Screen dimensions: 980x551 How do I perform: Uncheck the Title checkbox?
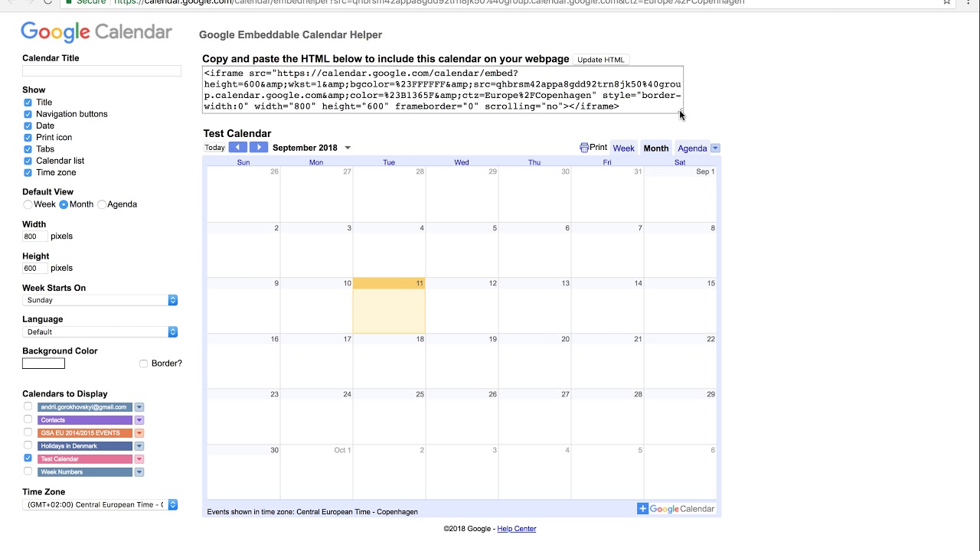[28, 103]
